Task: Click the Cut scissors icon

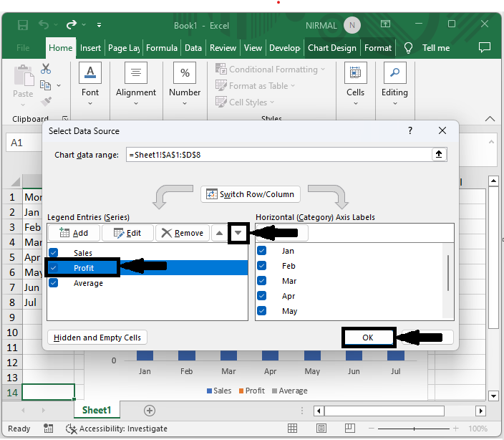Action: (x=46, y=70)
